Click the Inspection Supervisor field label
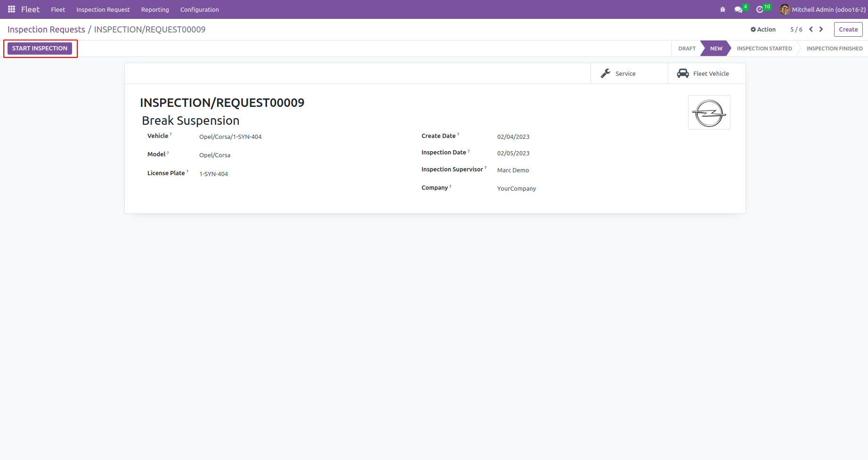The width and height of the screenshot is (868, 460). point(452,169)
